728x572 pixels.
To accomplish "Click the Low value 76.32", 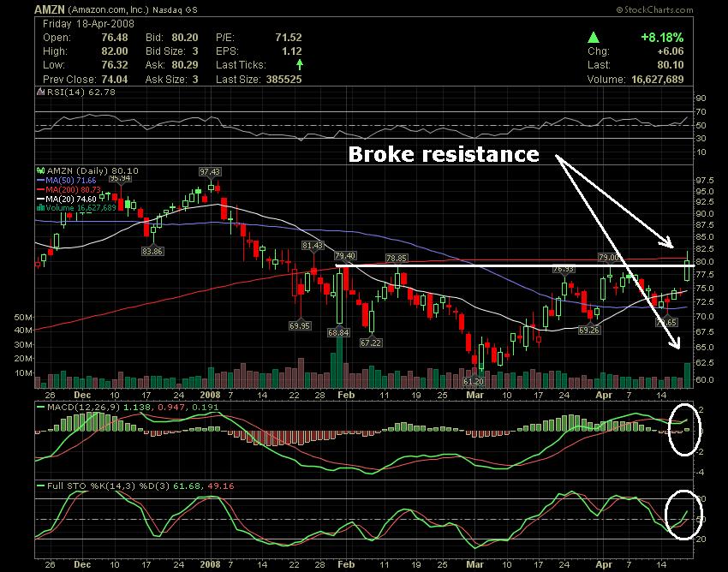I will pos(115,64).
